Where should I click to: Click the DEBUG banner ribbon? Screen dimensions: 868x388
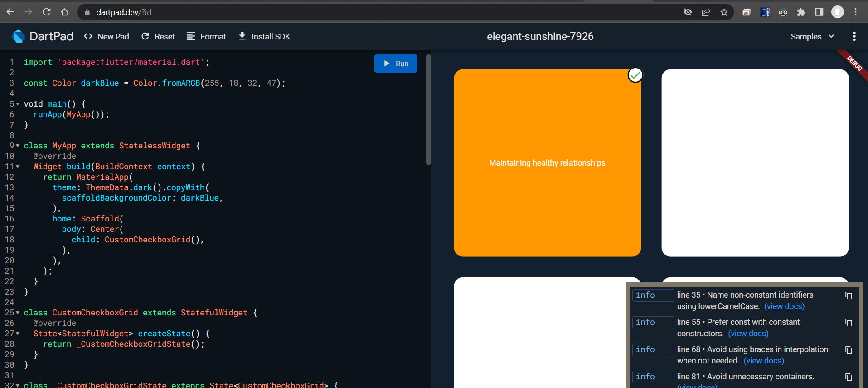[x=854, y=64]
